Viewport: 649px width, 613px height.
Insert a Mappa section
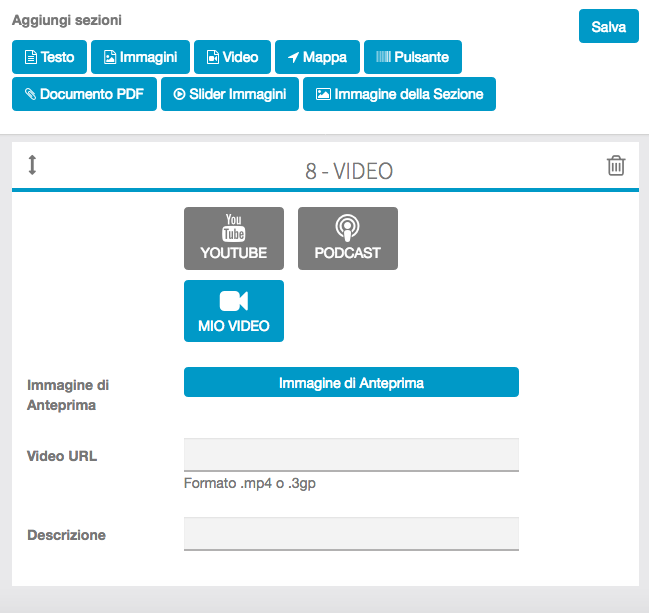[317, 57]
